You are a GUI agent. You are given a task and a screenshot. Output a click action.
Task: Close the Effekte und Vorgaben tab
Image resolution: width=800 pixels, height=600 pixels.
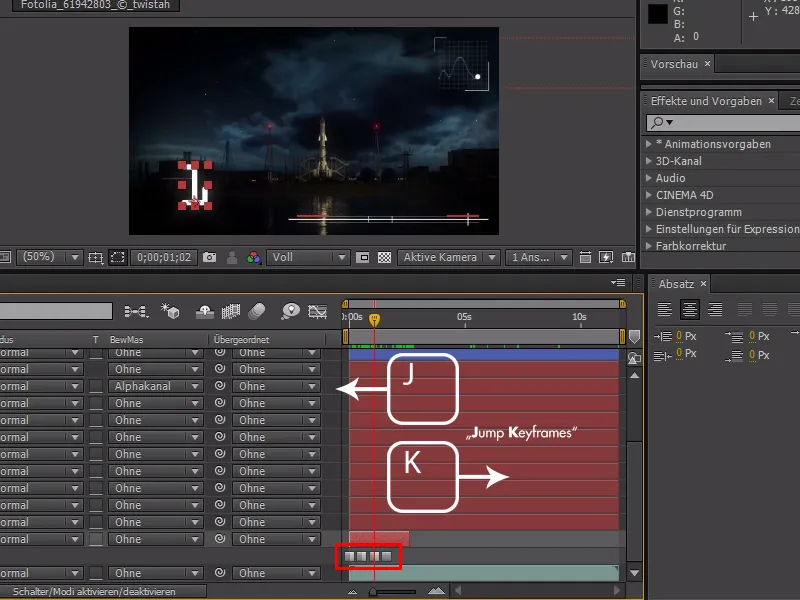tap(771, 101)
